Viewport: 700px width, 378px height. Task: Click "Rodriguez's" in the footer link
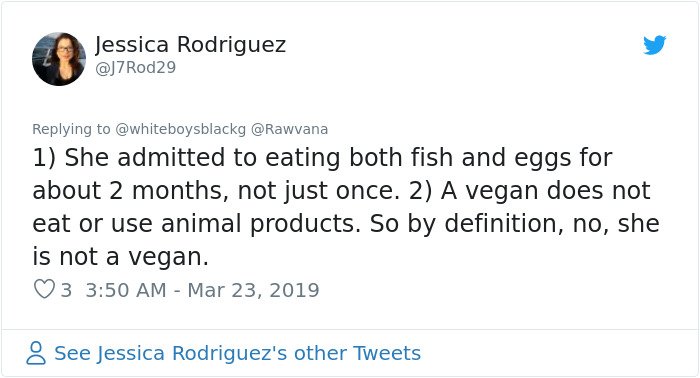pyautogui.click(x=229, y=353)
